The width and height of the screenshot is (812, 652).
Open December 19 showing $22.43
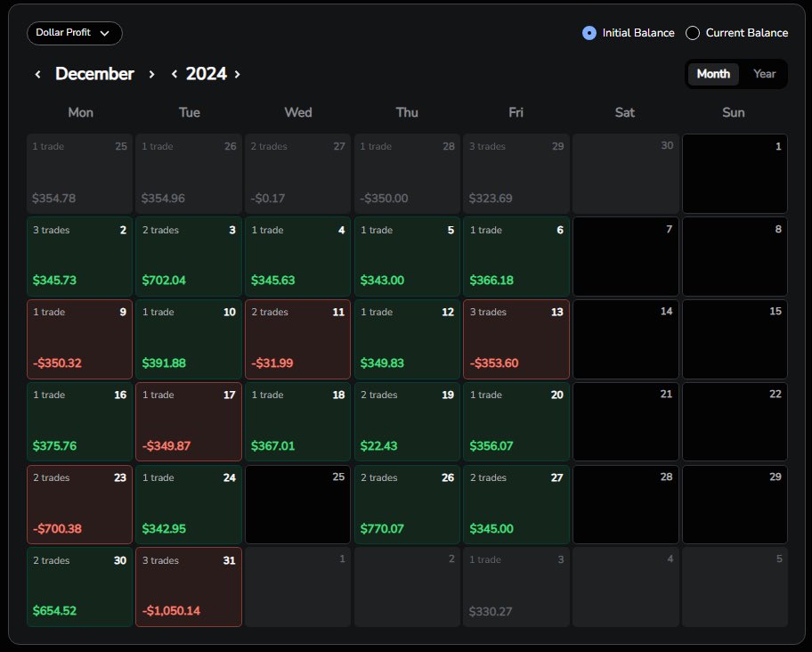pyautogui.click(x=407, y=421)
